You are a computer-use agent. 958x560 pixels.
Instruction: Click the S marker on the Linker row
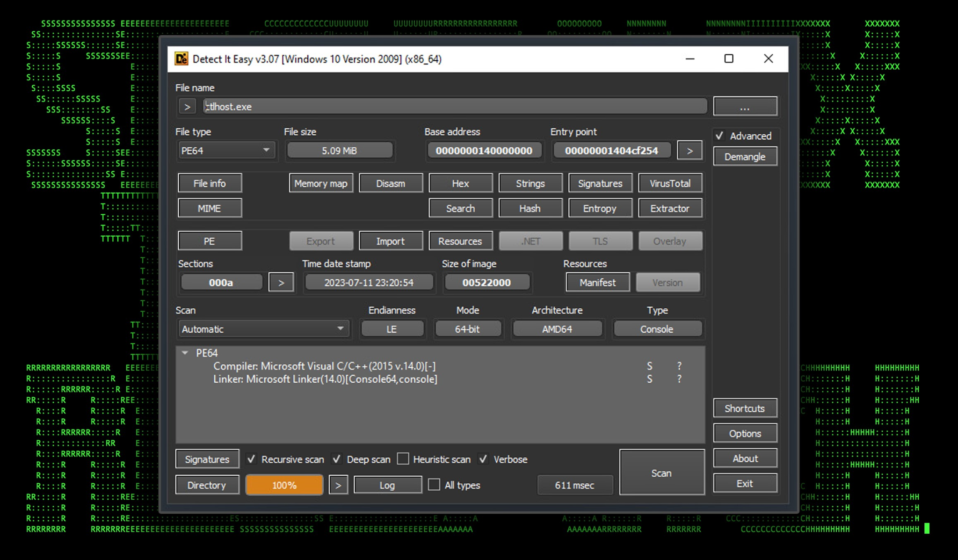[x=649, y=379]
